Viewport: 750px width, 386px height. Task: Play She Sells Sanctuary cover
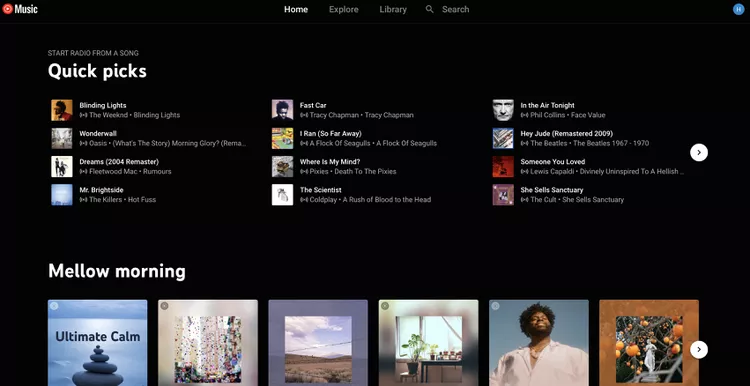click(x=503, y=195)
